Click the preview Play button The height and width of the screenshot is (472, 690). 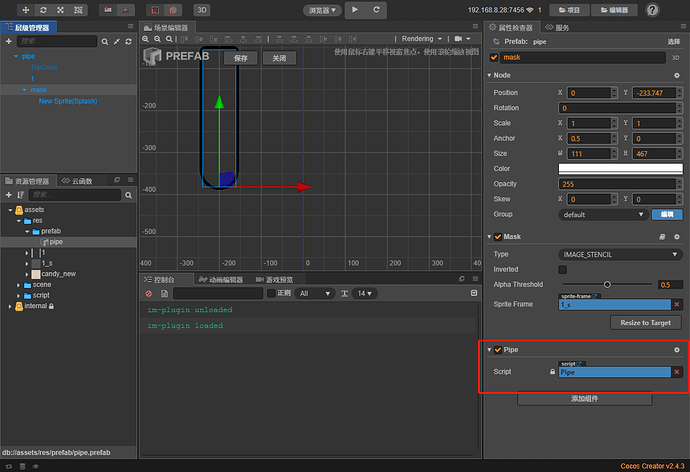point(355,9)
